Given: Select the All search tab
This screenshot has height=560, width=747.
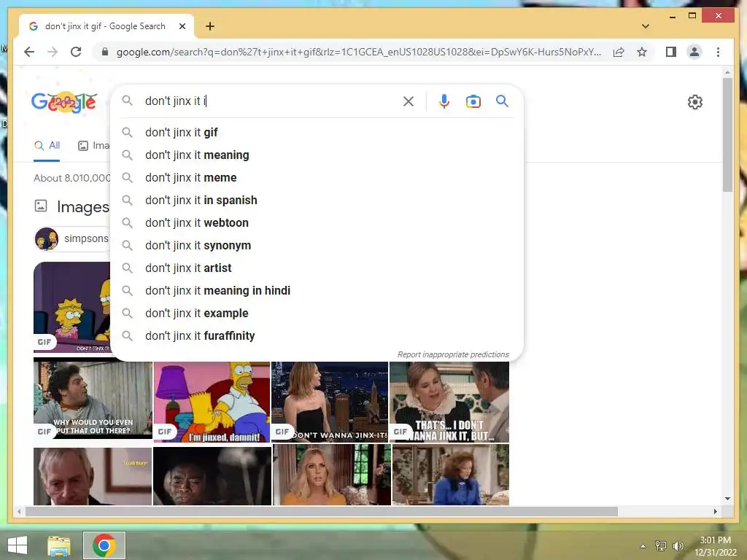Looking at the screenshot, I should pyautogui.click(x=47, y=146).
